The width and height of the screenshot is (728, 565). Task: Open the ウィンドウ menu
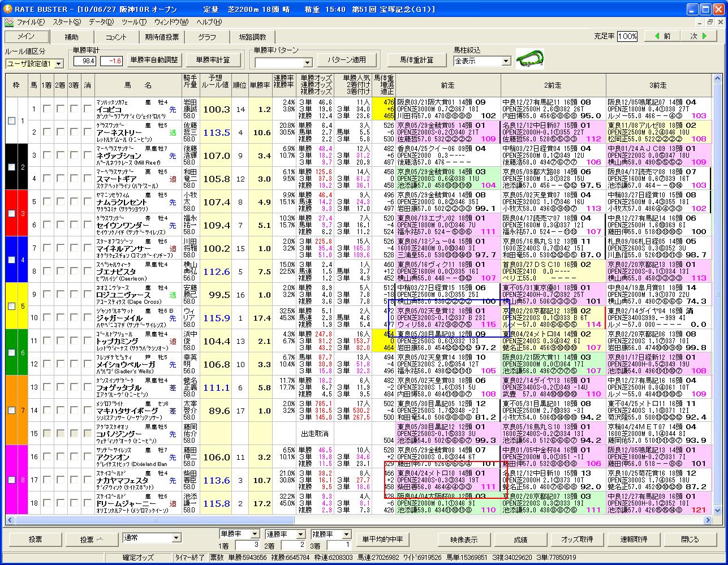coord(171,22)
